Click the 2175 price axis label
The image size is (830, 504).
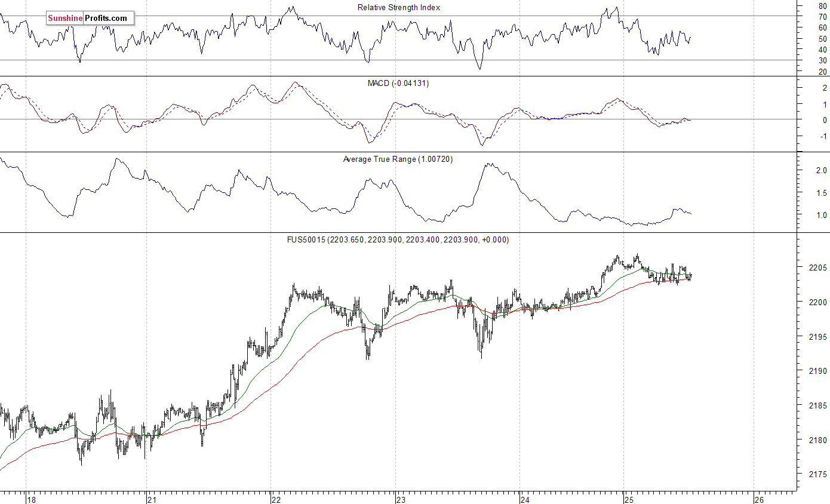[817, 475]
